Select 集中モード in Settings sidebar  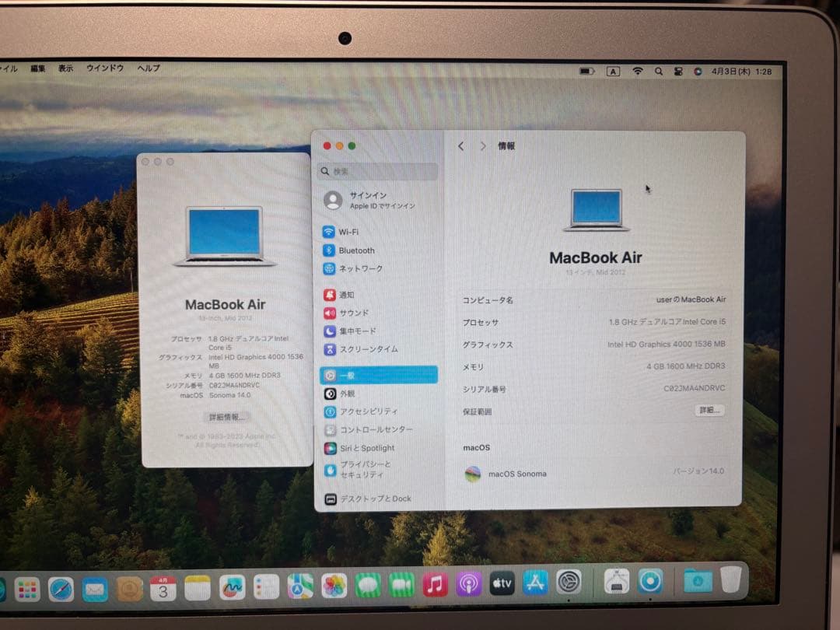[378, 331]
